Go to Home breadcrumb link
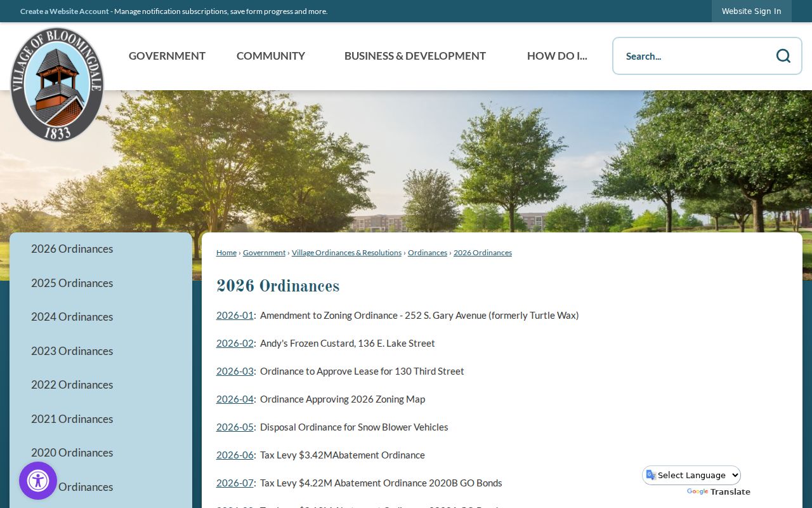The image size is (812, 508). pos(226,253)
